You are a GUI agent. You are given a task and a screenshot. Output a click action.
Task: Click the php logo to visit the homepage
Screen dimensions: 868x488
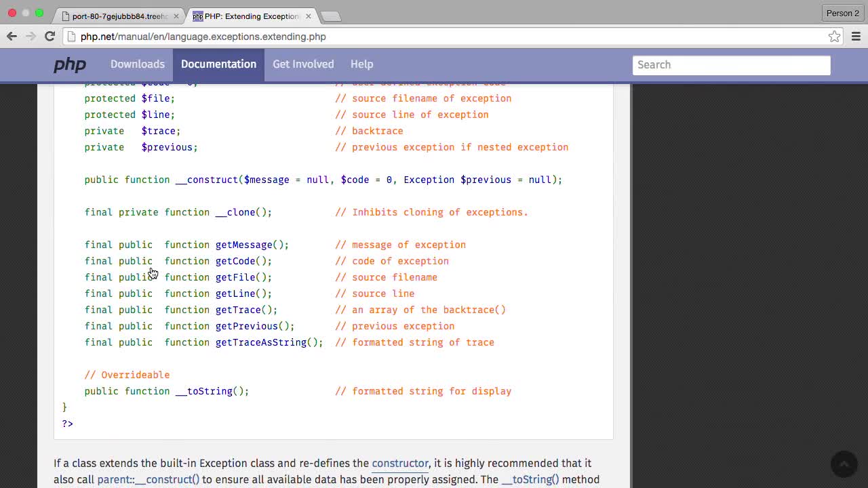tap(70, 64)
